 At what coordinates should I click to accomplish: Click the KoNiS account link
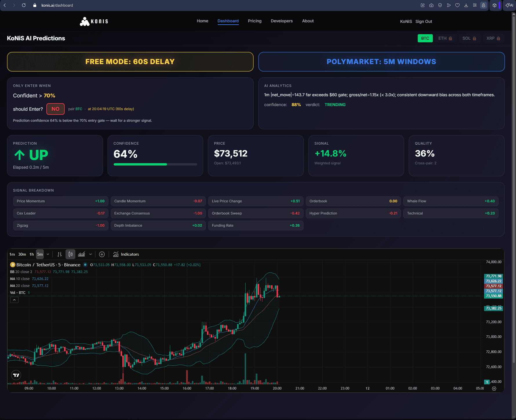406,21
